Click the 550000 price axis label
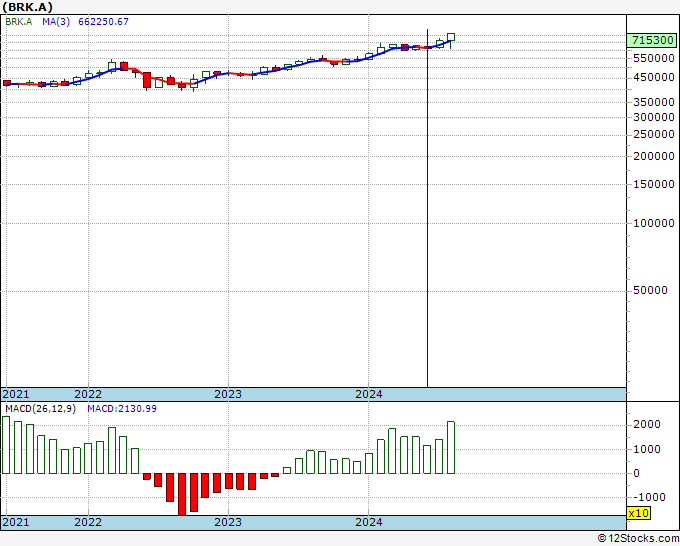The image size is (680, 546). tap(654, 58)
